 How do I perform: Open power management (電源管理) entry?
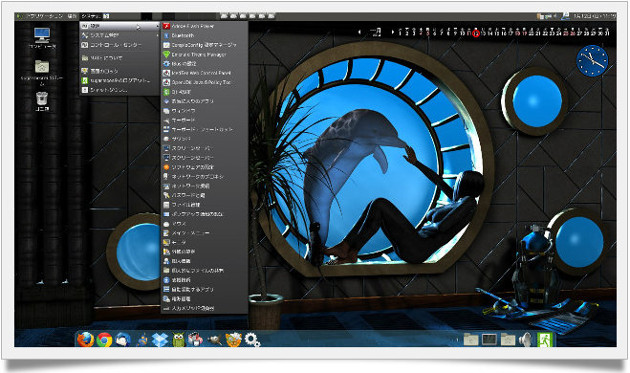pos(204,299)
